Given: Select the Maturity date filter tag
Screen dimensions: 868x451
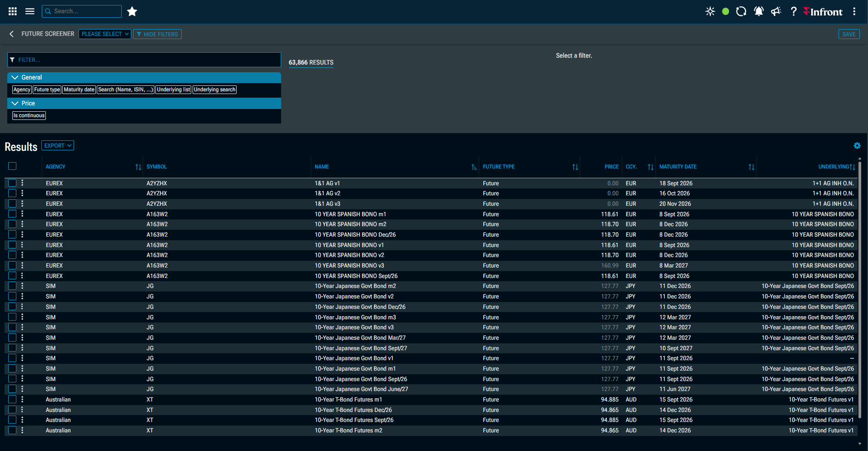Looking at the screenshot, I should tap(79, 90).
